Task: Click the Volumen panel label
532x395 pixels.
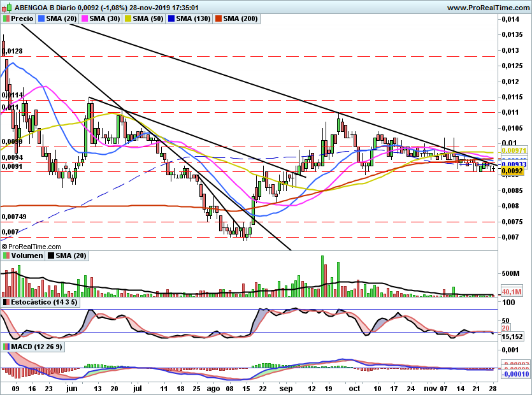Action: point(27,255)
